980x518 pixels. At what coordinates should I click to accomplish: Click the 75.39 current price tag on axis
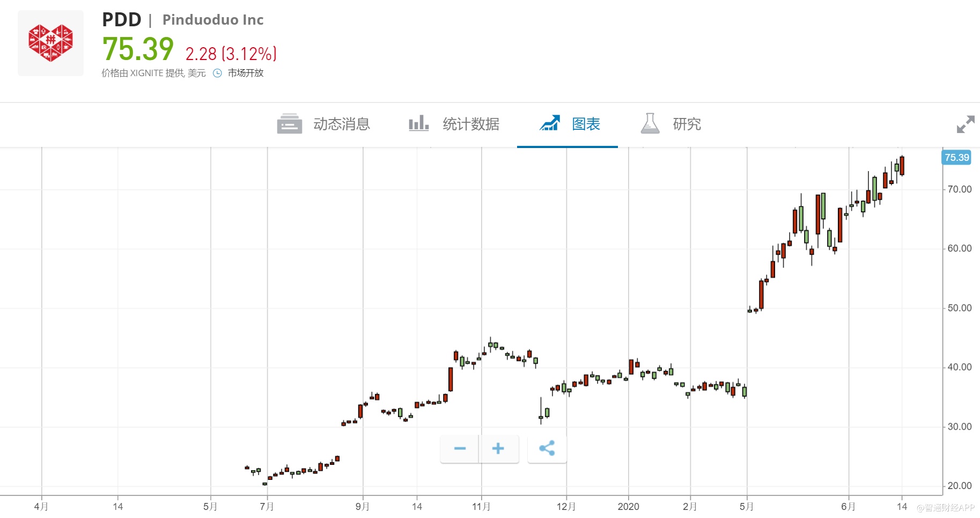[x=956, y=158]
